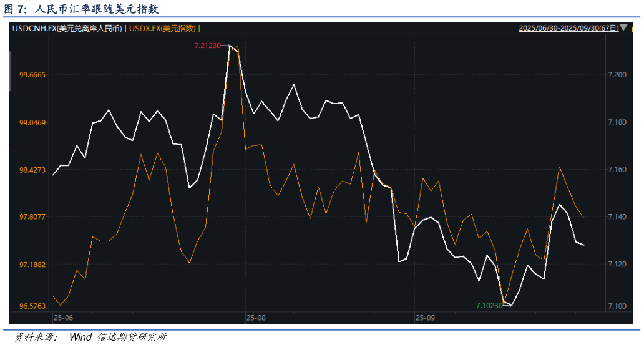Click the 7.200 value on right axis
The image size is (644, 345).
point(617,75)
